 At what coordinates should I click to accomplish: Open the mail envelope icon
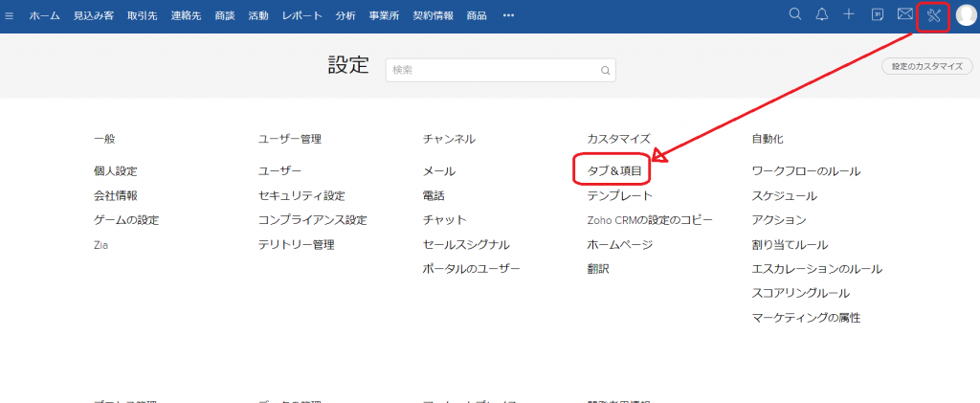[905, 14]
